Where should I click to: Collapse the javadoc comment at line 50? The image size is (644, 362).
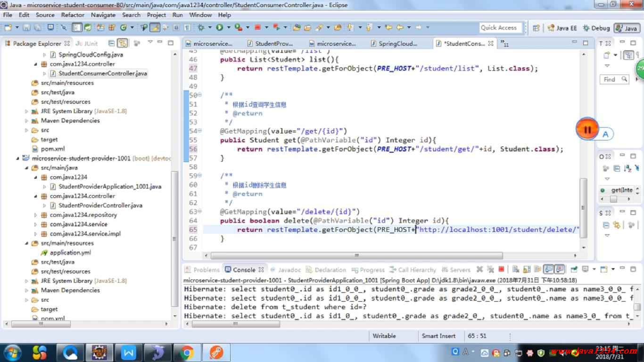click(x=200, y=95)
